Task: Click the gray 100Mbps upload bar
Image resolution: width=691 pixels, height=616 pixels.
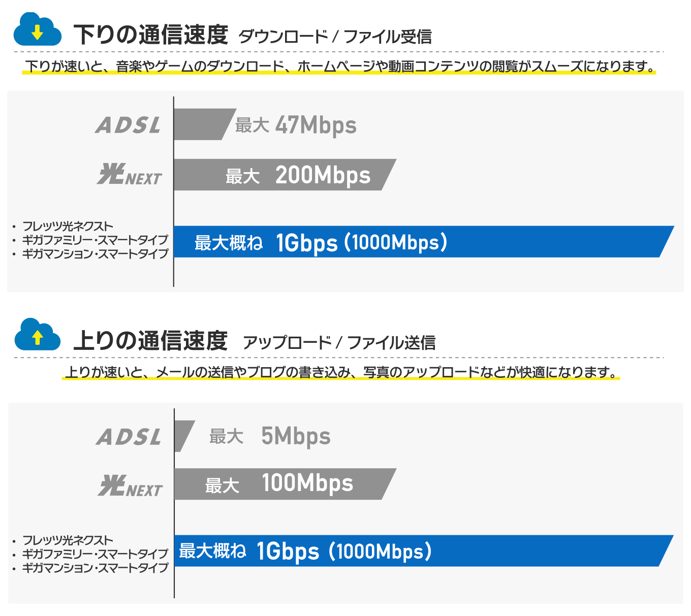Action: click(x=285, y=484)
